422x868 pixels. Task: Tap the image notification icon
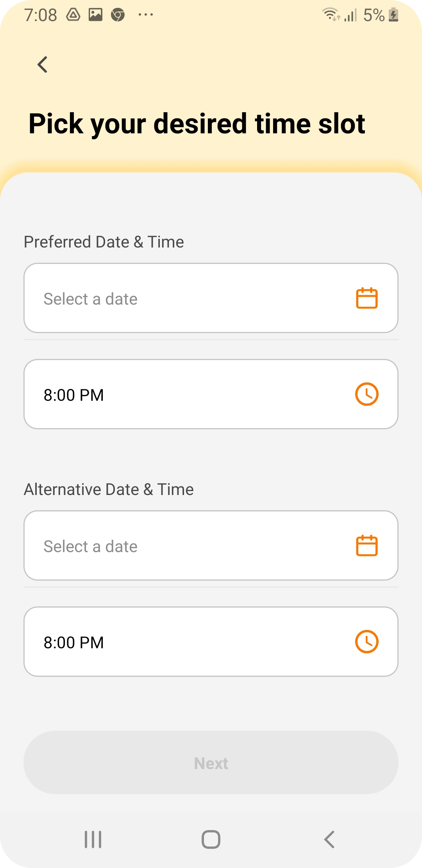95,15
